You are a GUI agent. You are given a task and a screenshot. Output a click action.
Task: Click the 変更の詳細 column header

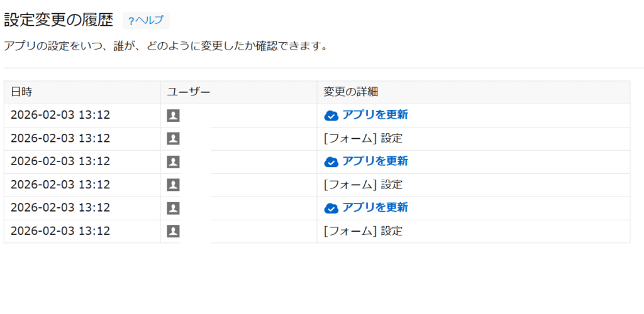point(350,92)
